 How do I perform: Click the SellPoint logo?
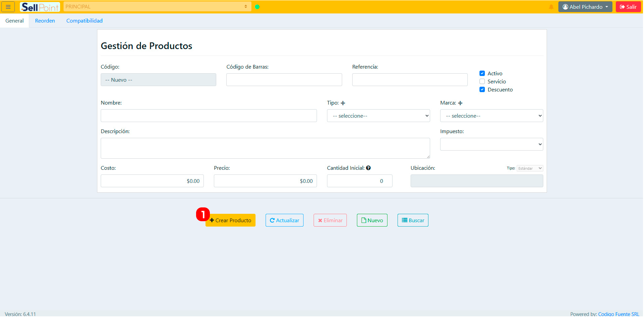[40, 7]
